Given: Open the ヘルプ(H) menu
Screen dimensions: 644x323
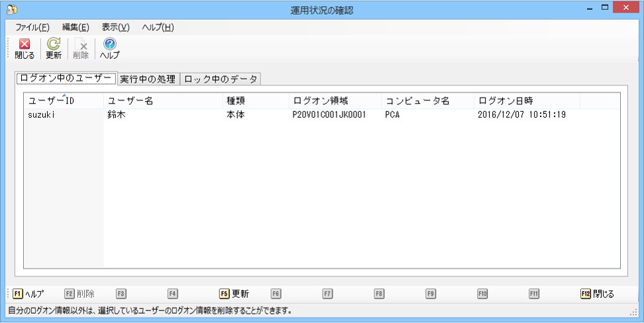Looking at the screenshot, I should [158, 28].
